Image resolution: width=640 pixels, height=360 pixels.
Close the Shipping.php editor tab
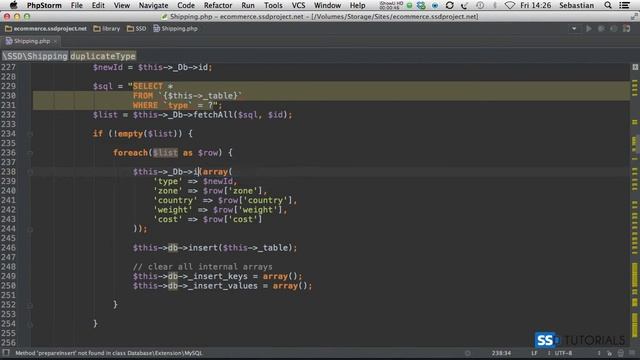coord(55,41)
